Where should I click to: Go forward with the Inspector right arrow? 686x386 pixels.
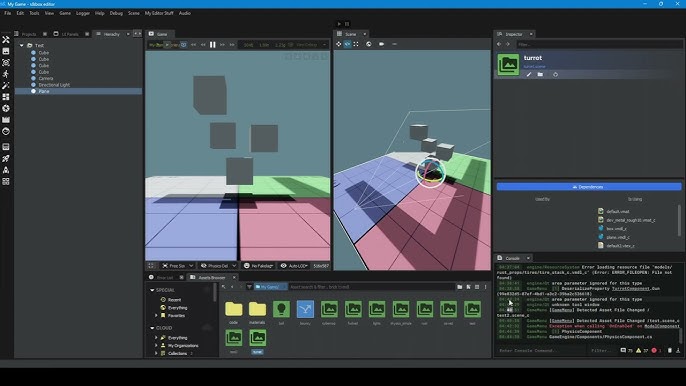tap(508, 44)
